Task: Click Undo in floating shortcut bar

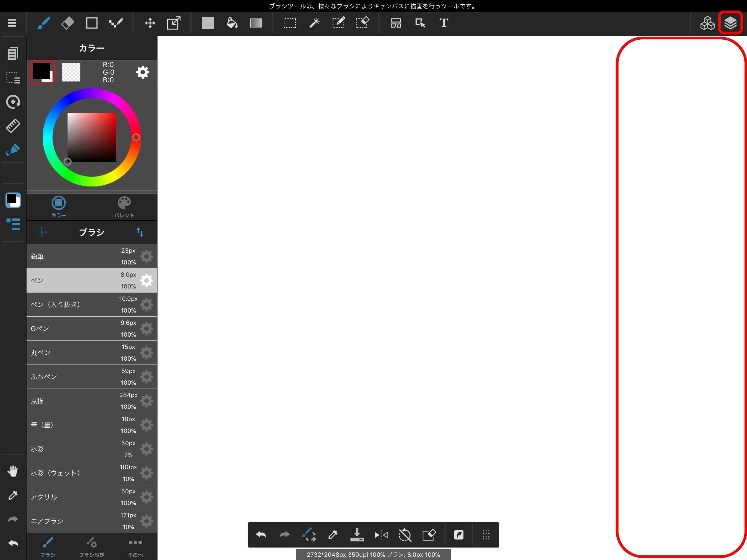Action: 261,535
